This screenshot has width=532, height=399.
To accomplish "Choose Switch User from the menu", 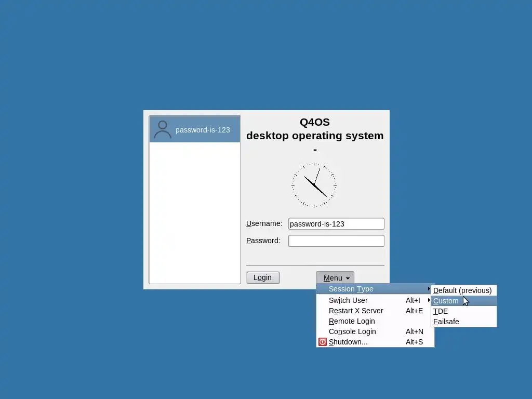I will [x=375, y=300].
